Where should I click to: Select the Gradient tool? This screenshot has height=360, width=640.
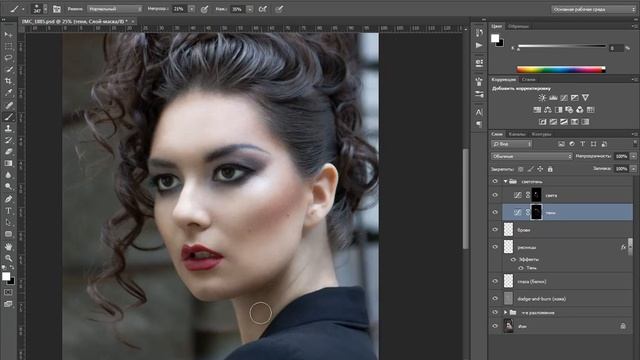8,163
